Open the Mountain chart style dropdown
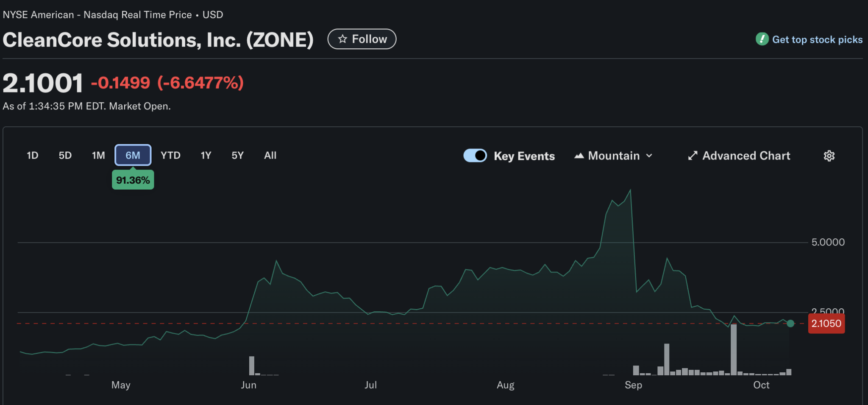Image resolution: width=868 pixels, height=405 pixels. 612,156
